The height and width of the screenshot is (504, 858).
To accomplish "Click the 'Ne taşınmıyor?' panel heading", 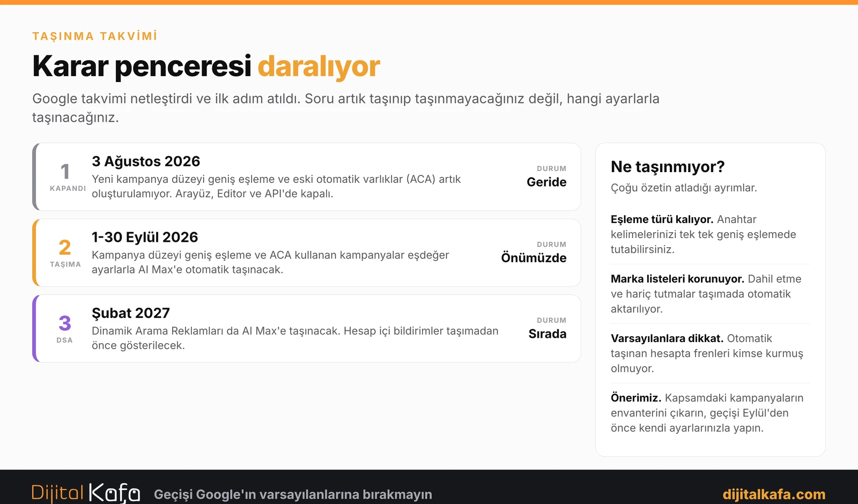I will [668, 167].
